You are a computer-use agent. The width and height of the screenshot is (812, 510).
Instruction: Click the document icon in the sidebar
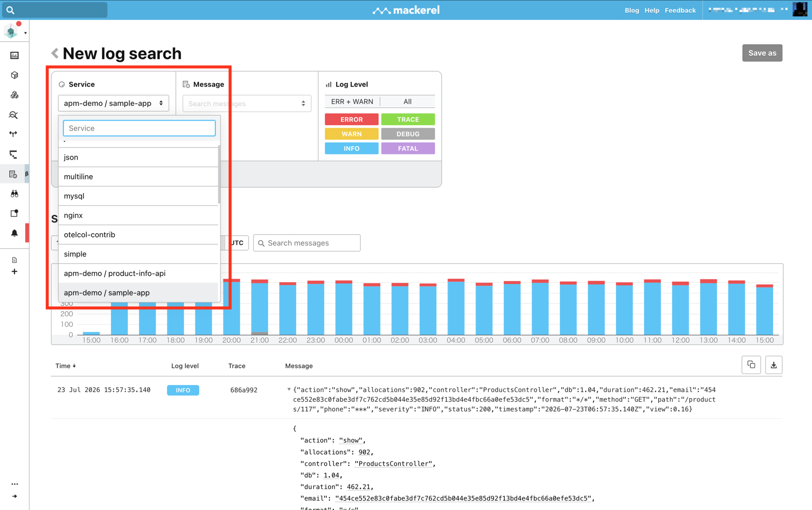pos(15,260)
